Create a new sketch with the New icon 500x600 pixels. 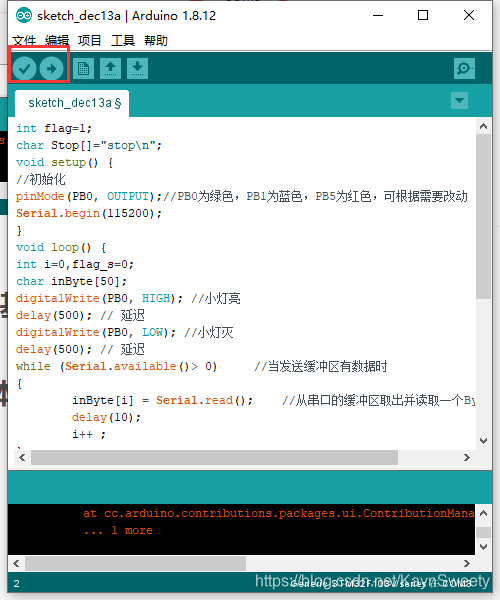[x=83, y=68]
